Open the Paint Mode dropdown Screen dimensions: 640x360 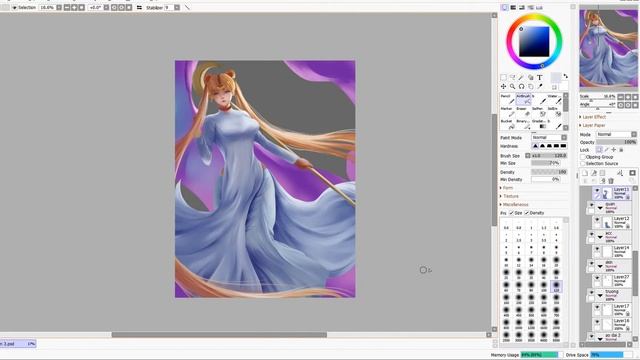pyautogui.click(x=549, y=138)
